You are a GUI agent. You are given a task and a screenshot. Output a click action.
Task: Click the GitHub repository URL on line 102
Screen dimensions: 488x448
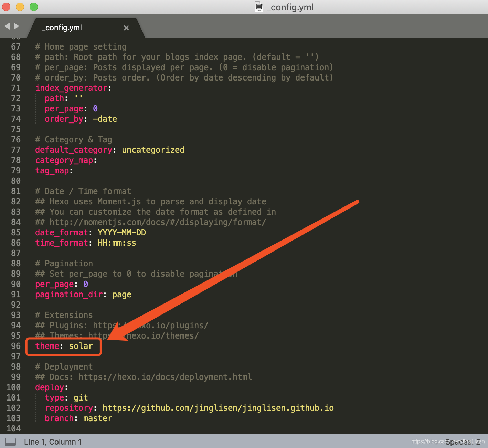218,408
